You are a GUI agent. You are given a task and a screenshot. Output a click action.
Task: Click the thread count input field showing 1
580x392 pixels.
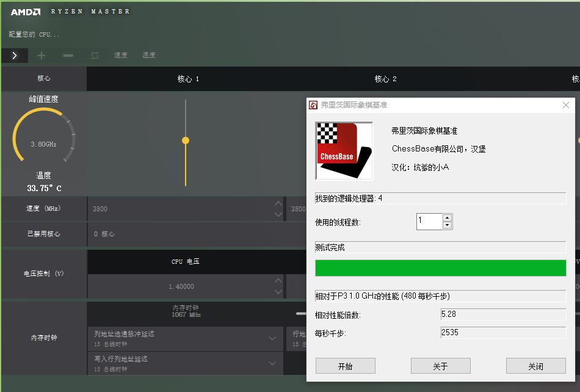tap(427, 221)
